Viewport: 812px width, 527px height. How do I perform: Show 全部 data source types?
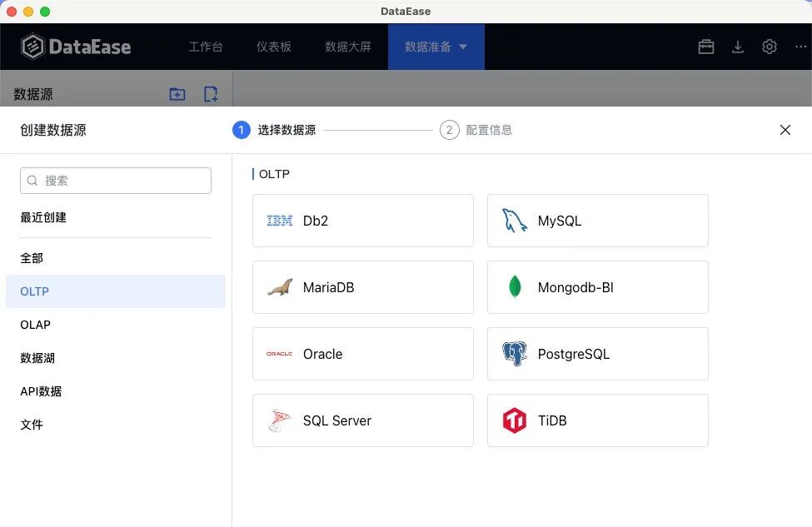click(x=32, y=258)
